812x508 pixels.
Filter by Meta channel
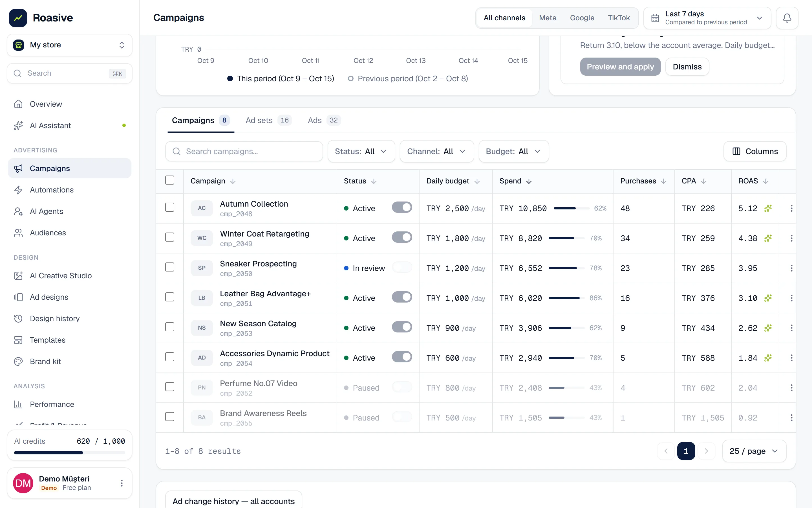click(x=548, y=18)
